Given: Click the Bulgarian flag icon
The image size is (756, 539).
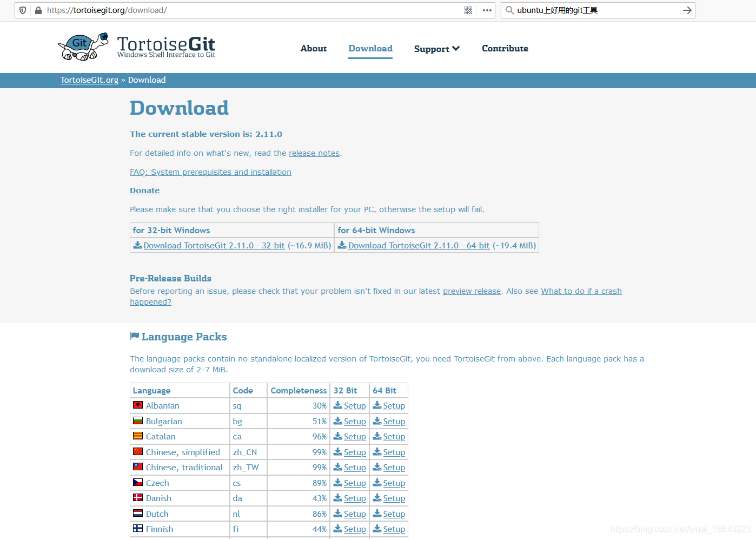Looking at the screenshot, I should coord(138,420).
